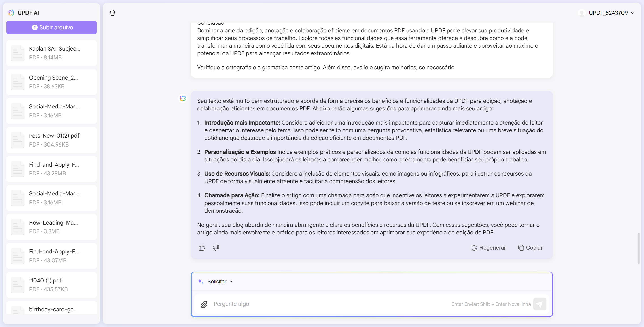Screen dimensions: 644x327
Task: Open the Opening Scene_2... PDF file
Action: (51, 82)
